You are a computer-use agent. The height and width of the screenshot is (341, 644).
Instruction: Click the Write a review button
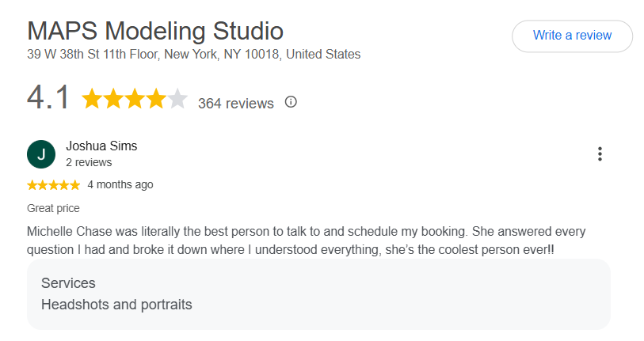point(572,36)
